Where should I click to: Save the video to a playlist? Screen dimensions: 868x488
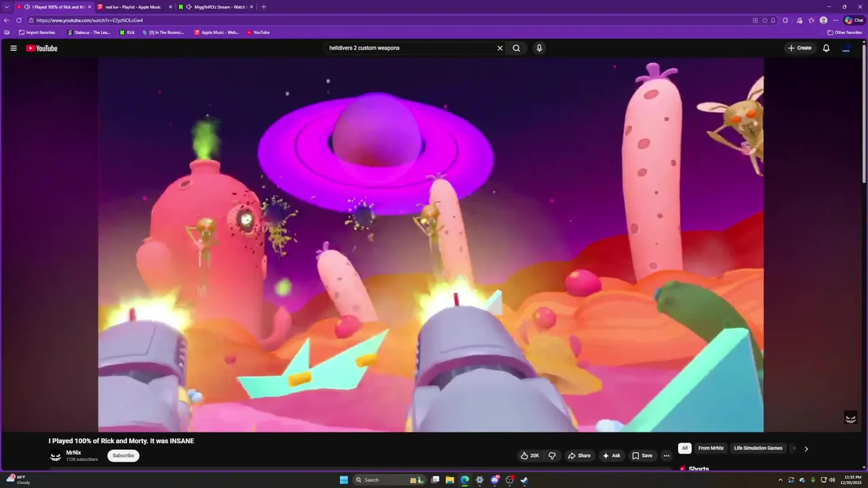click(x=642, y=455)
